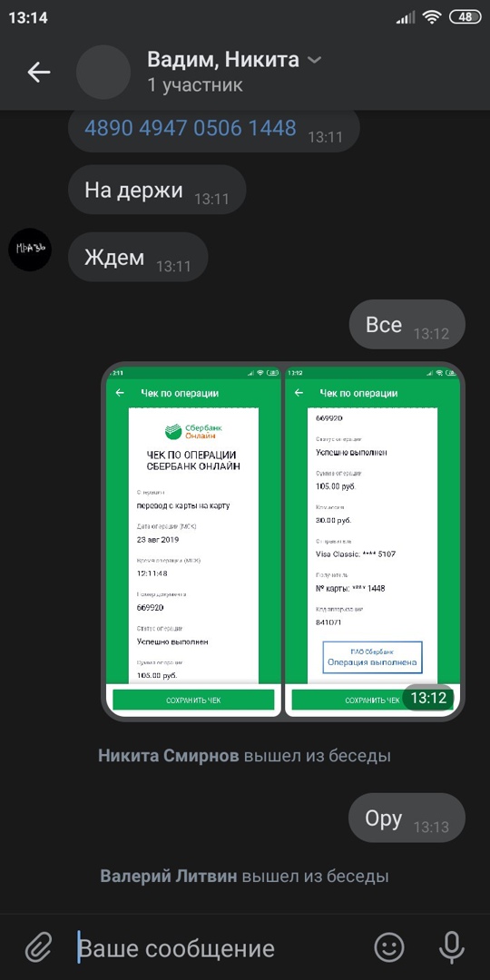This screenshot has width=490, height=980.
Task: Tap the back arrow in chat header
Action: point(39,73)
